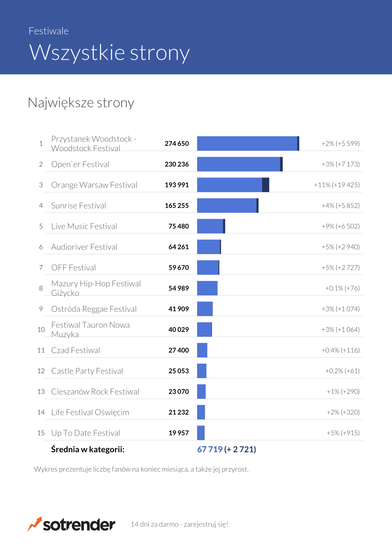
Task: Click the Festiwal Tauron Nowa Muzyka name
Action: [90, 329]
